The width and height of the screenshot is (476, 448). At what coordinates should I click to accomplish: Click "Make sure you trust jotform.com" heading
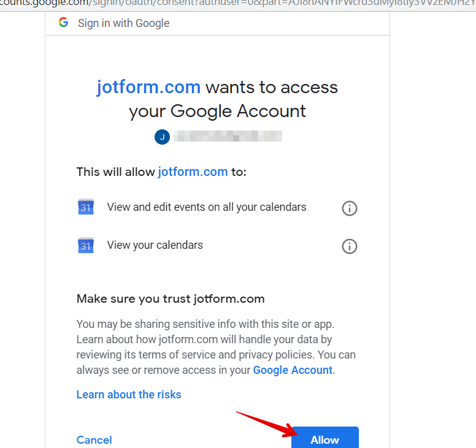(x=171, y=299)
